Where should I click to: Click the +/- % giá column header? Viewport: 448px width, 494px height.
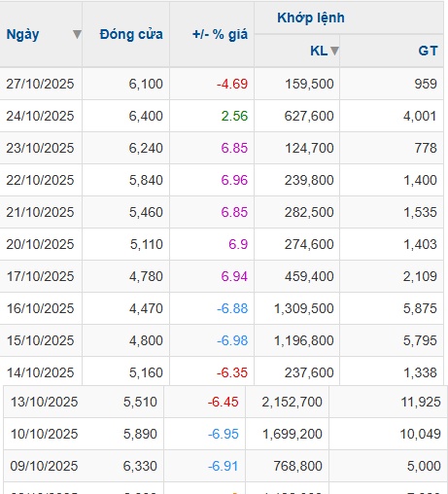[220, 34]
